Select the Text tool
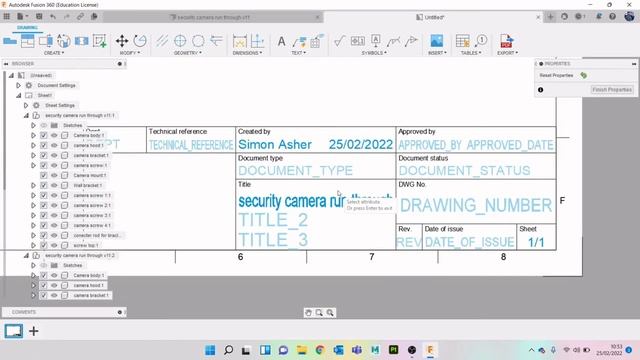 click(x=281, y=41)
